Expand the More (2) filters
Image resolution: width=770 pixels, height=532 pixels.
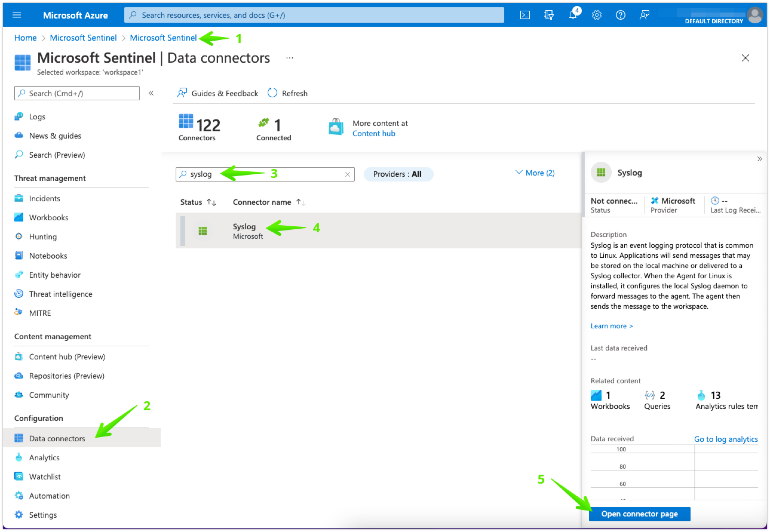535,173
